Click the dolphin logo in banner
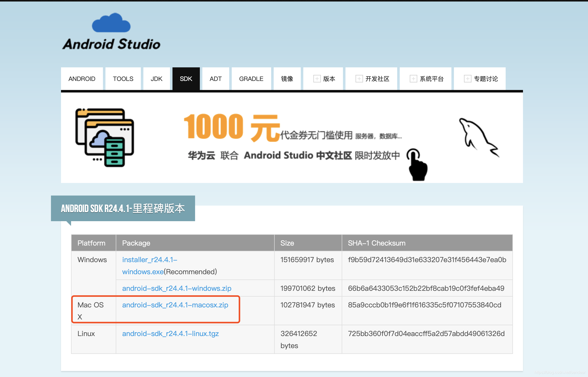The height and width of the screenshot is (377, 588). [x=479, y=137]
